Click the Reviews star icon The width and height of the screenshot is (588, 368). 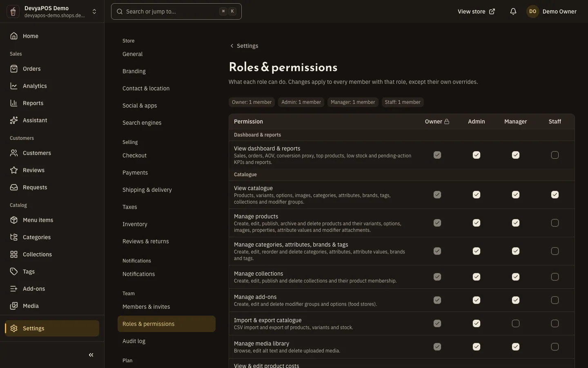(14, 170)
